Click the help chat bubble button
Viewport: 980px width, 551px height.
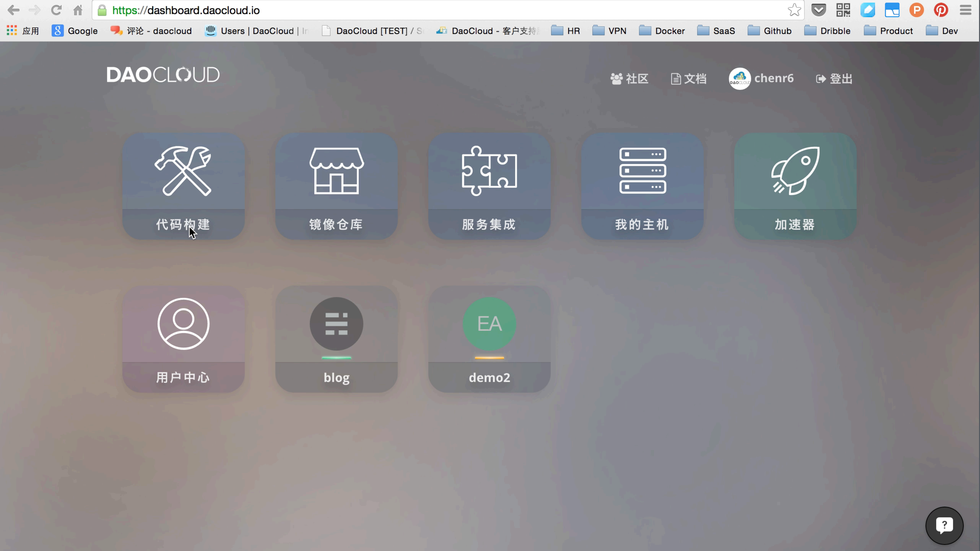point(944,526)
